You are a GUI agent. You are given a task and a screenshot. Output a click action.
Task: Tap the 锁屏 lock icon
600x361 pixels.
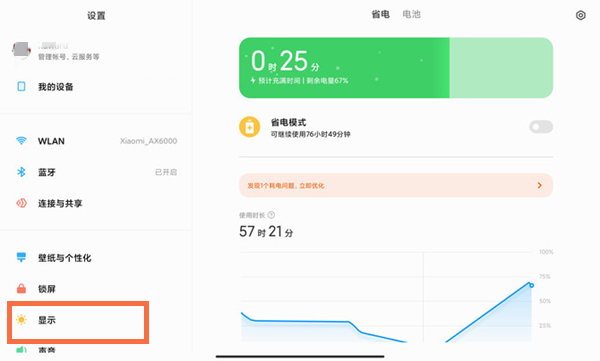coord(21,288)
